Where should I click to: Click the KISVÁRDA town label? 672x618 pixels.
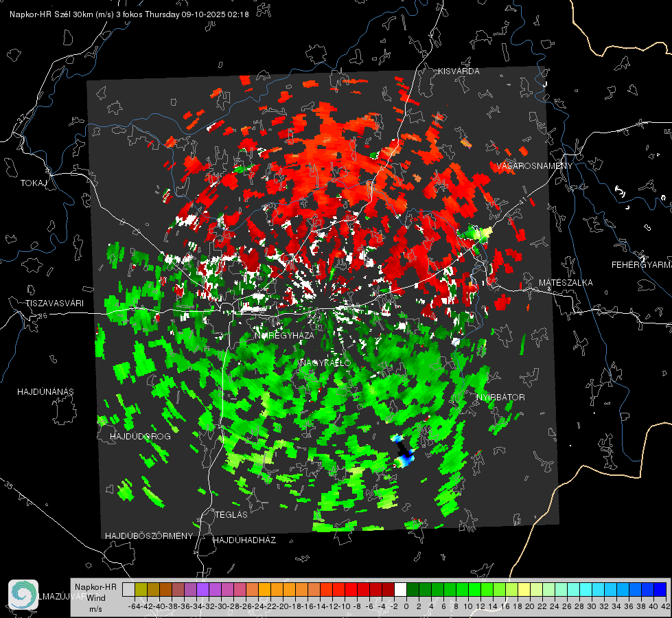coord(459,71)
